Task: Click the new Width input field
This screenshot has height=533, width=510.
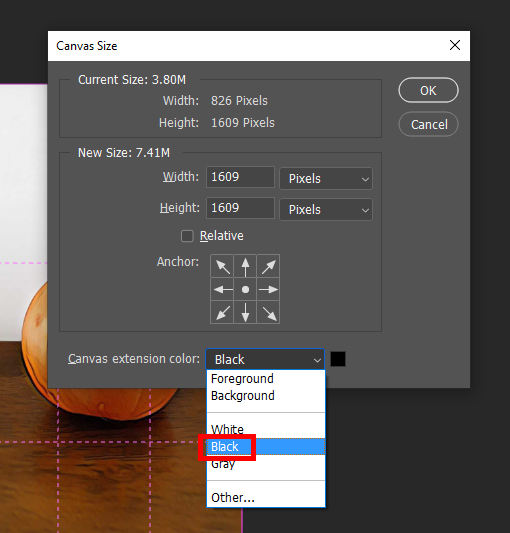Action: pos(240,177)
